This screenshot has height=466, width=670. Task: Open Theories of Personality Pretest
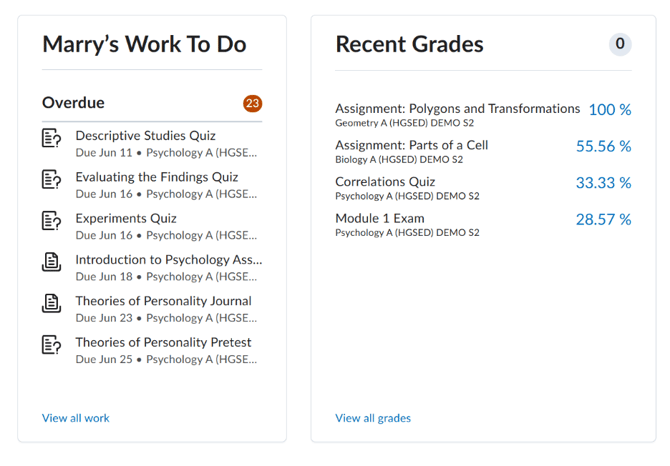163,343
